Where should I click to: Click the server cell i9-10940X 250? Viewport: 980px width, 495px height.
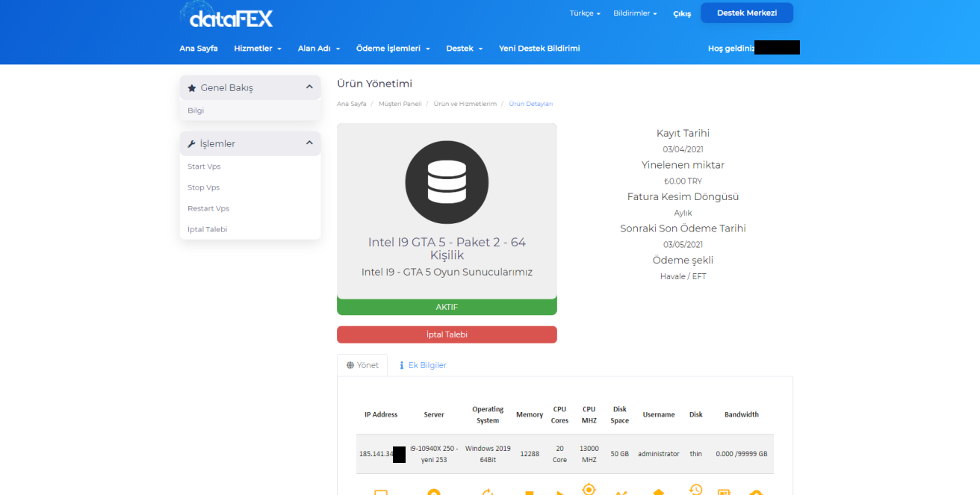[434, 454]
